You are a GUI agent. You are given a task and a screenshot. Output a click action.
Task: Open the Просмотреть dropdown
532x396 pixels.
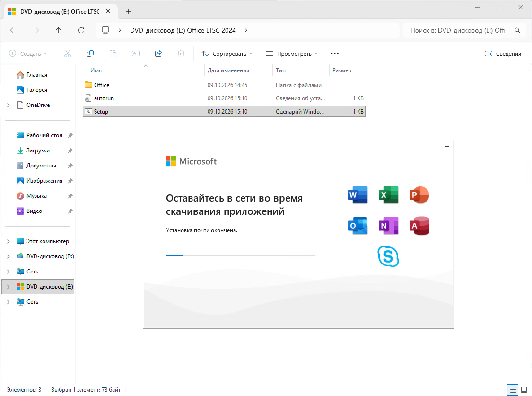[292, 53]
